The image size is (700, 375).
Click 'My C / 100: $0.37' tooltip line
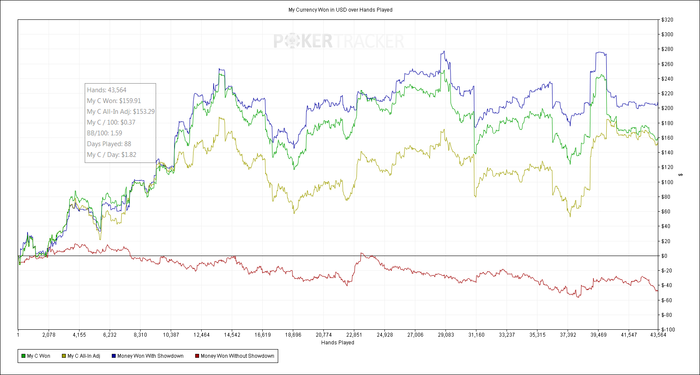[x=111, y=122]
